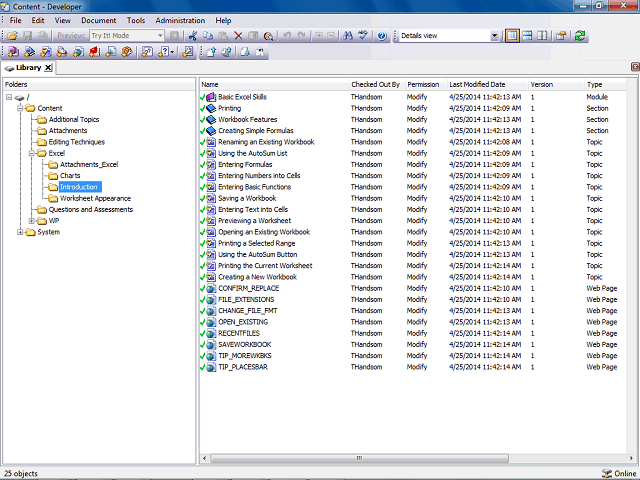
Task: Select the Entering Formulas topic
Action: click(x=245, y=164)
